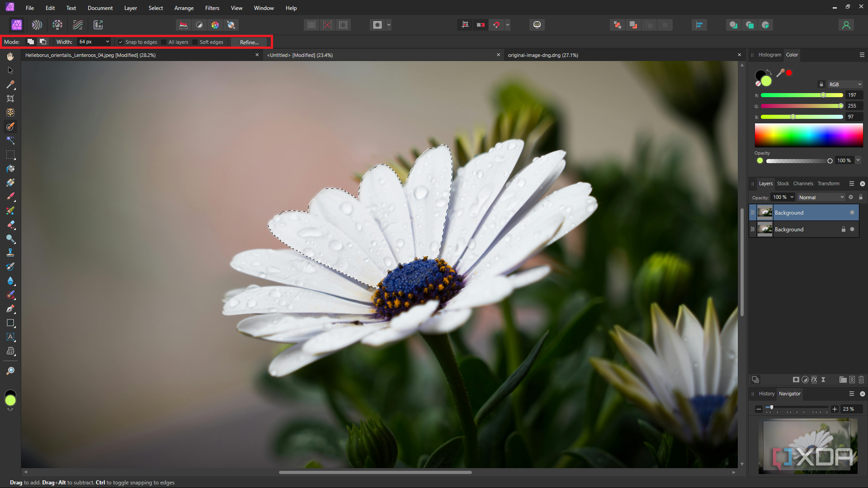
Task: Switch to the Histogram tab
Action: 769,55
